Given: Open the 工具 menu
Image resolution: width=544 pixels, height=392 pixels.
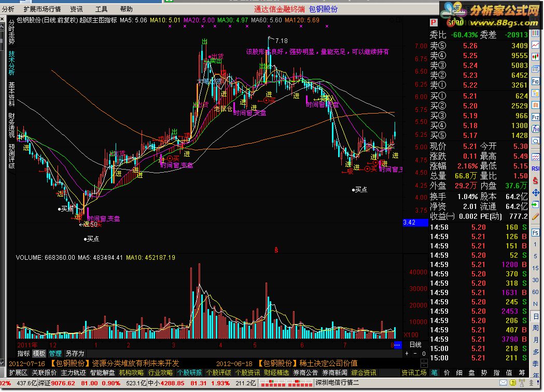Looking at the screenshot, I should (101, 9).
